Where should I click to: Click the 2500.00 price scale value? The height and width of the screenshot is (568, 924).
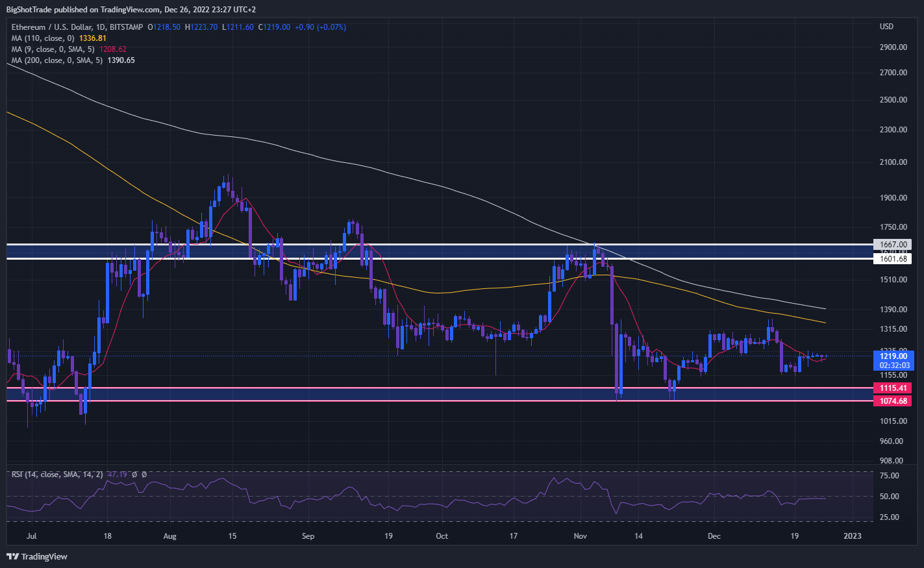tap(893, 100)
